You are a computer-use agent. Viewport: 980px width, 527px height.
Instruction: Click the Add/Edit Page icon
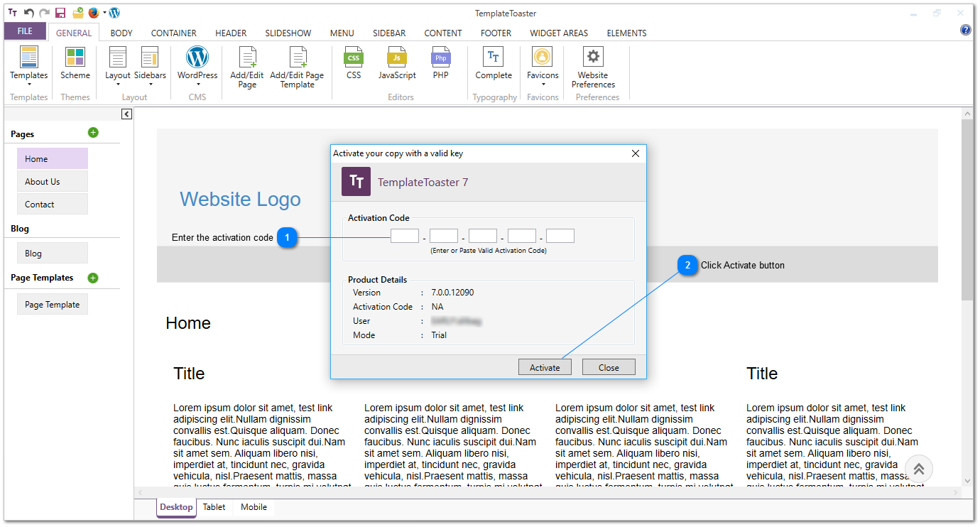tap(247, 57)
